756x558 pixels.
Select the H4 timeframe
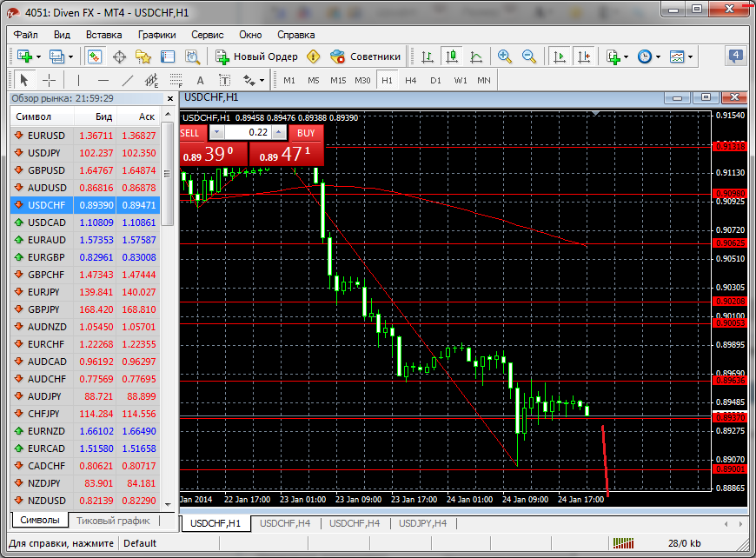[411, 81]
